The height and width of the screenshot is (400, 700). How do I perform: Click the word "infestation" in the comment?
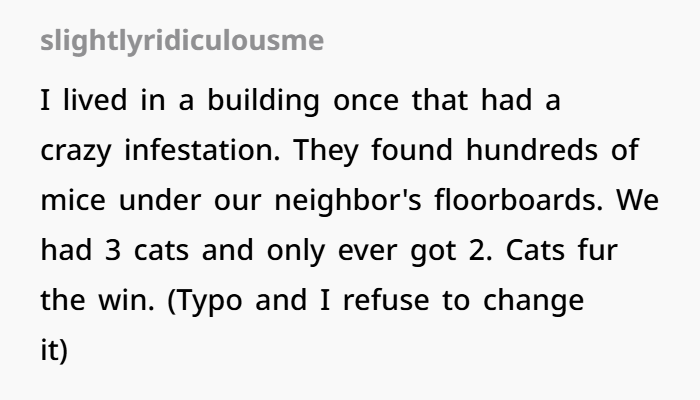click(202, 150)
